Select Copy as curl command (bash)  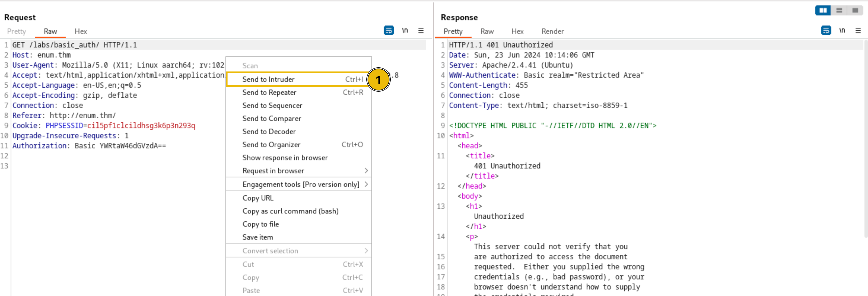click(x=298, y=211)
